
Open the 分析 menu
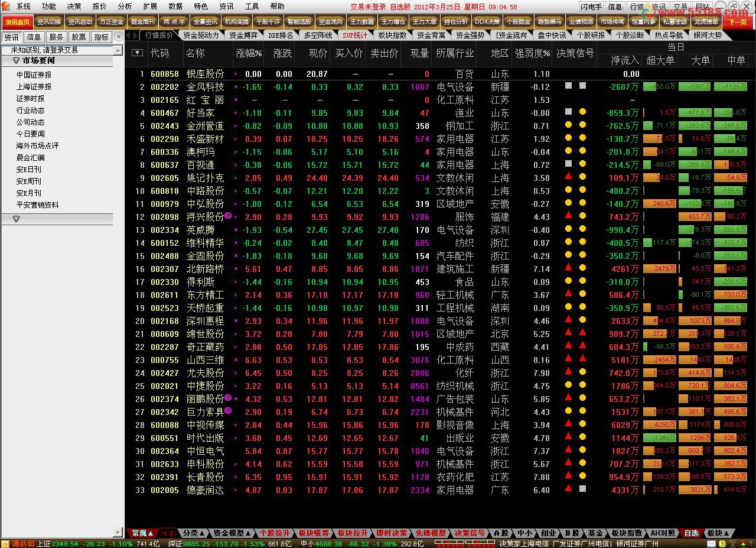pyautogui.click(x=125, y=7)
